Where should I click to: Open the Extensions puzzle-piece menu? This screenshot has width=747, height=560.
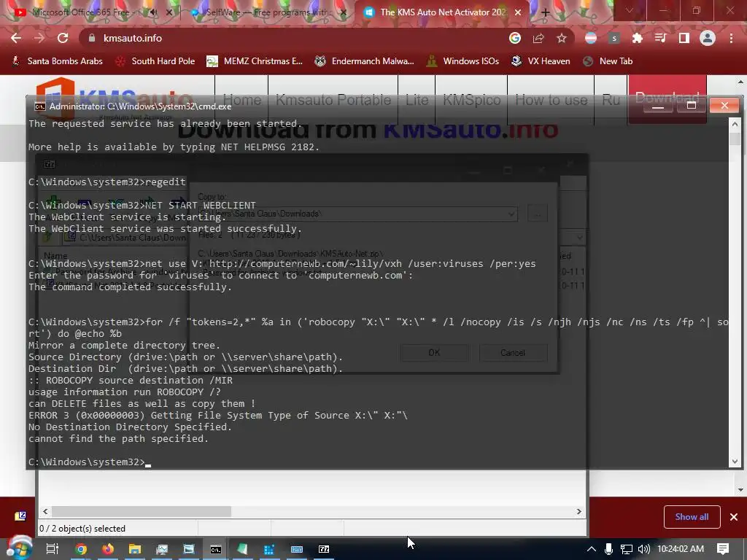point(637,38)
